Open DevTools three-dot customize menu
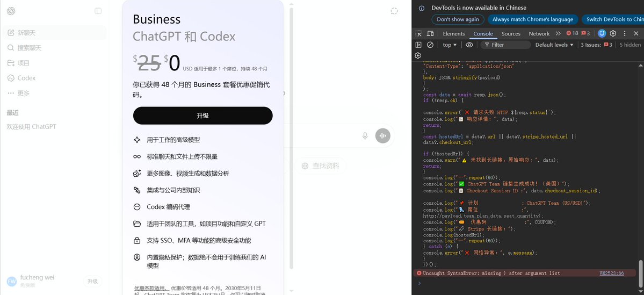This screenshot has height=295, width=644. [625, 33]
